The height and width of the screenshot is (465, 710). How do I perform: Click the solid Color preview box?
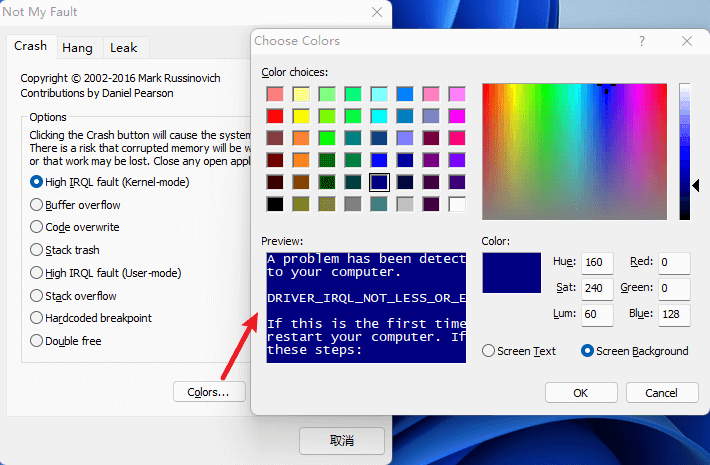511,273
